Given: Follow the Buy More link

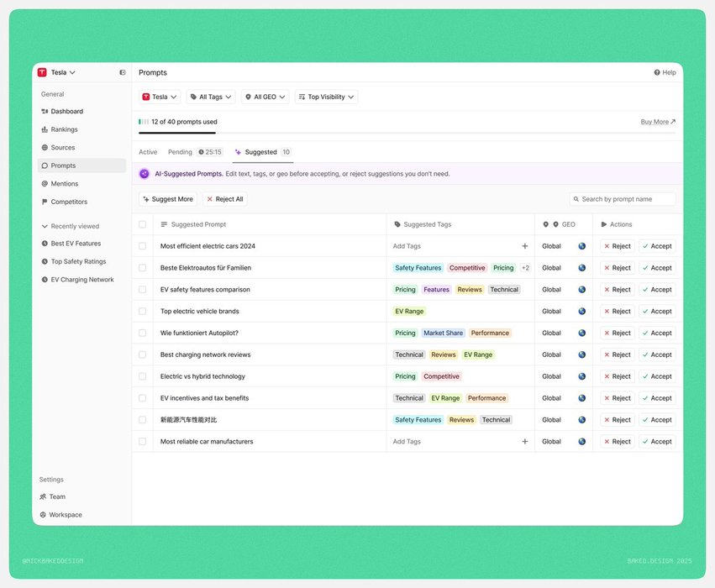Looking at the screenshot, I should pyautogui.click(x=658, y=122).
